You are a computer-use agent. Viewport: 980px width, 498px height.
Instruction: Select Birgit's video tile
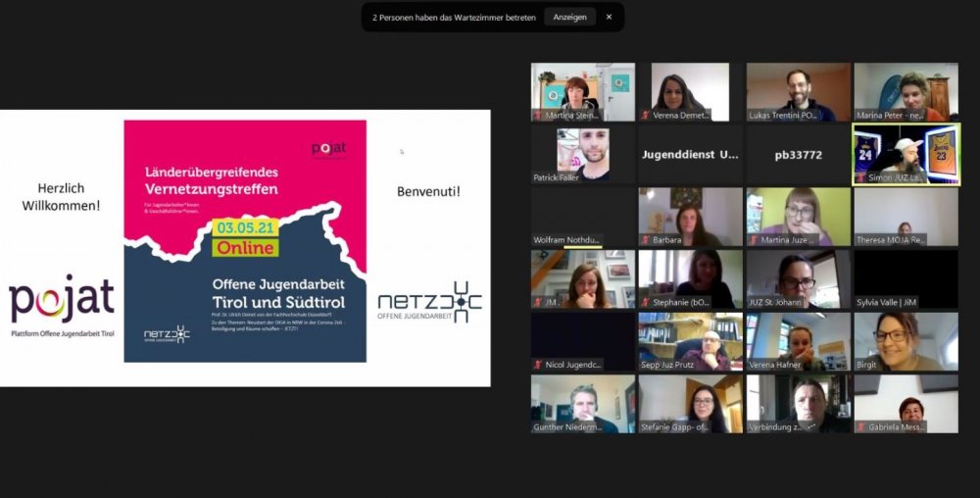pos(906,342)
